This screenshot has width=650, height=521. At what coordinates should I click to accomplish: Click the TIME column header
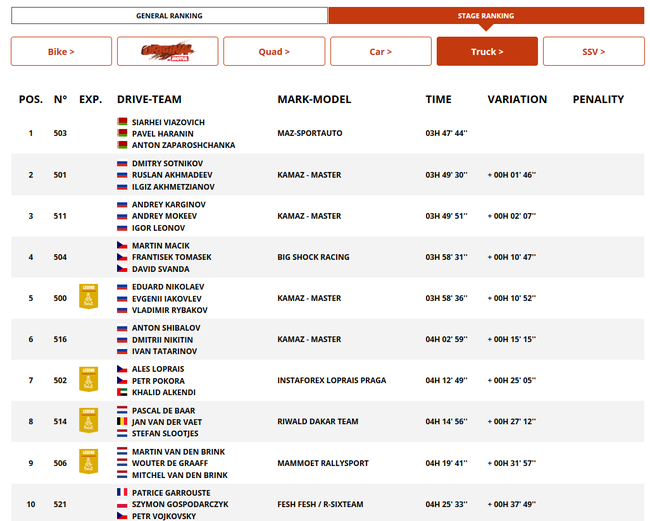pyautogui.click(x=439, y=99)
